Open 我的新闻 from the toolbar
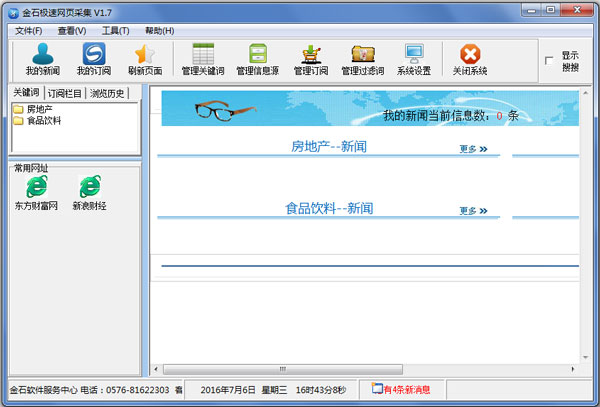 coord(42,59)
